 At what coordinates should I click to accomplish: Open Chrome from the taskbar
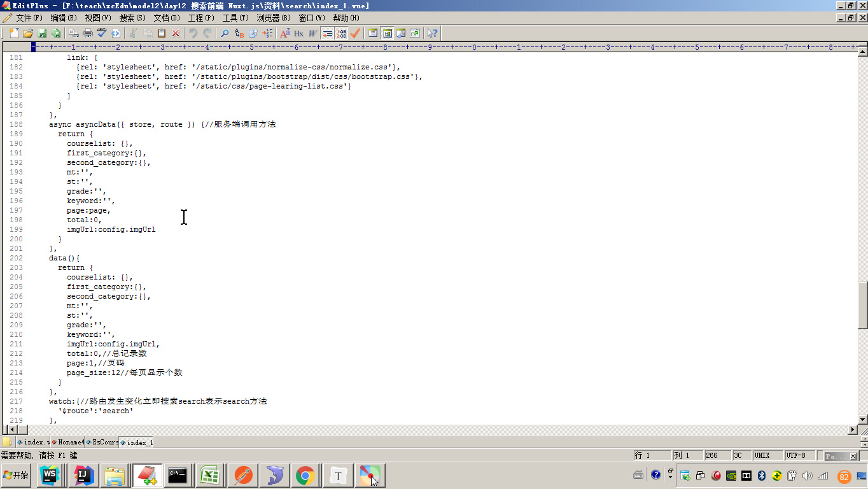(305, 476)
